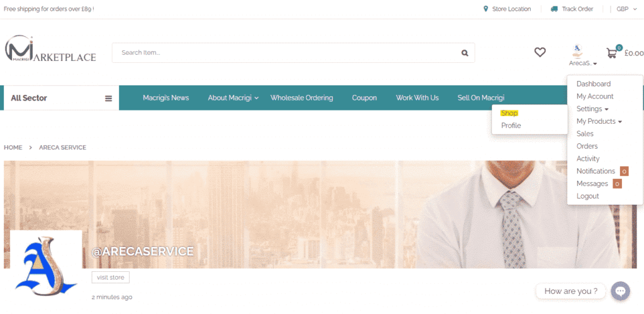Click the HOME breadcrumb link
The width and height of the screenshot is (644, 314).
pyautogui.click(x=13, y=148)
